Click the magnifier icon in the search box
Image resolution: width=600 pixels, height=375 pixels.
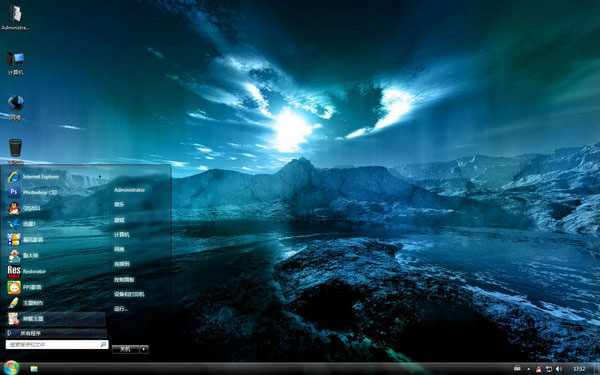click(103, 345)
